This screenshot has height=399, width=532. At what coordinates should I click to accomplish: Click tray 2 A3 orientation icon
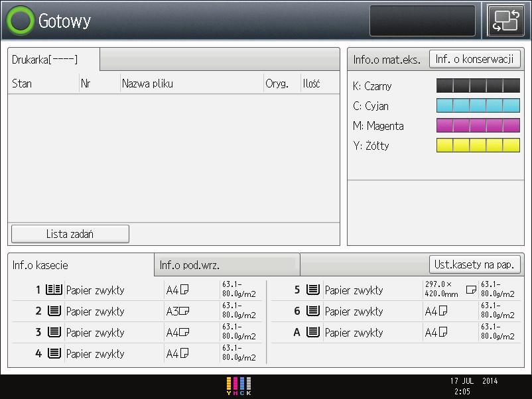(x=184, y=311)
